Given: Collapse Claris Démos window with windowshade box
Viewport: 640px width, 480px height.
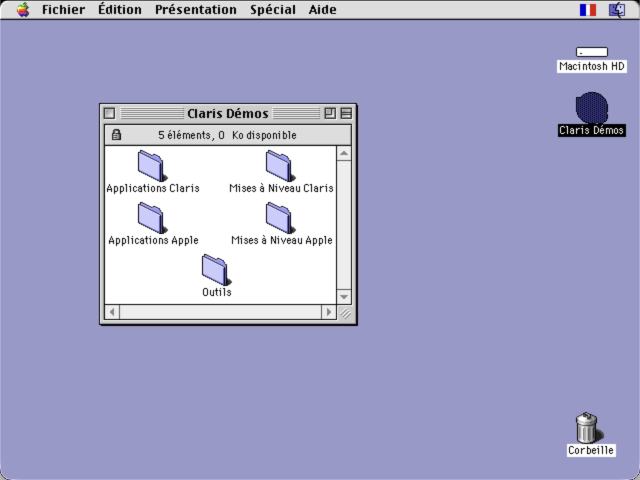Looking at the screenshot, I should [346, 113].
